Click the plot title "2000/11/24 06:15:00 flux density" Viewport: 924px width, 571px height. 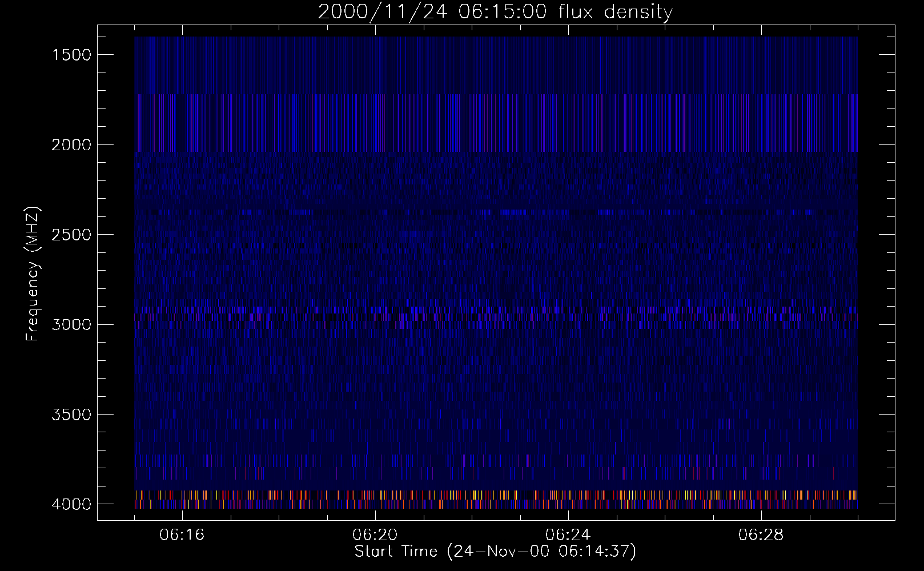pyautogui.click(x=495, y=12)
